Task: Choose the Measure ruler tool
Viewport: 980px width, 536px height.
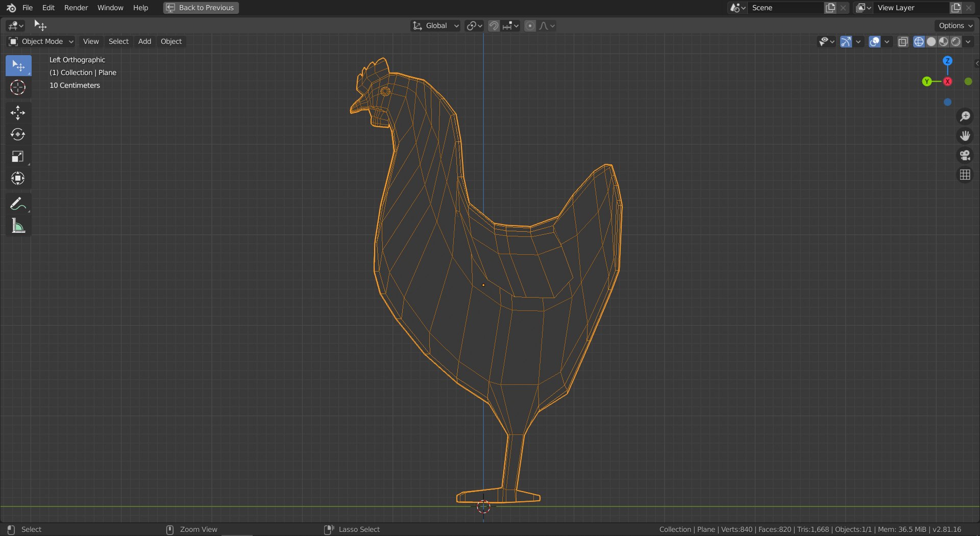Action: click(x=18, y=226)
